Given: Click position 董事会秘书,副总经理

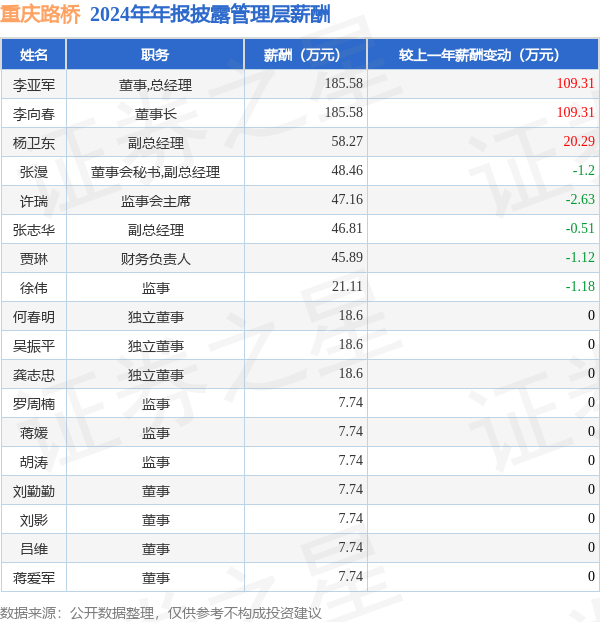Looking at the screenshot, I should (x=155, y=172).
